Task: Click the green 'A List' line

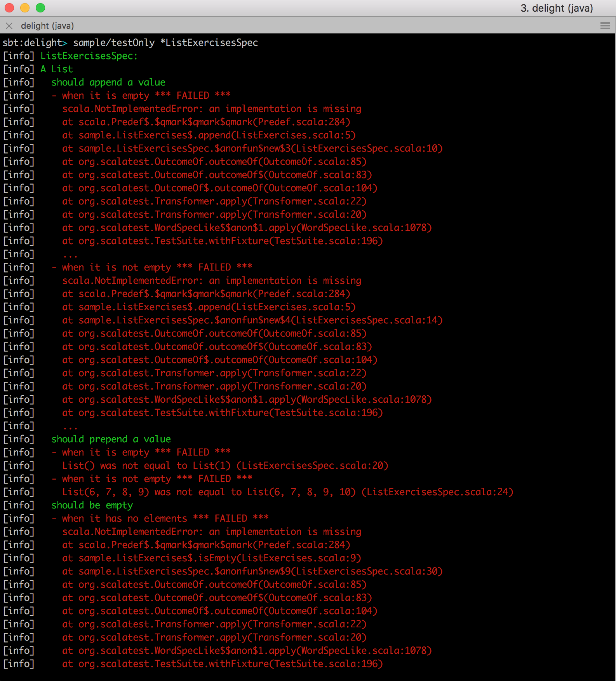Action: pos(57,69)
